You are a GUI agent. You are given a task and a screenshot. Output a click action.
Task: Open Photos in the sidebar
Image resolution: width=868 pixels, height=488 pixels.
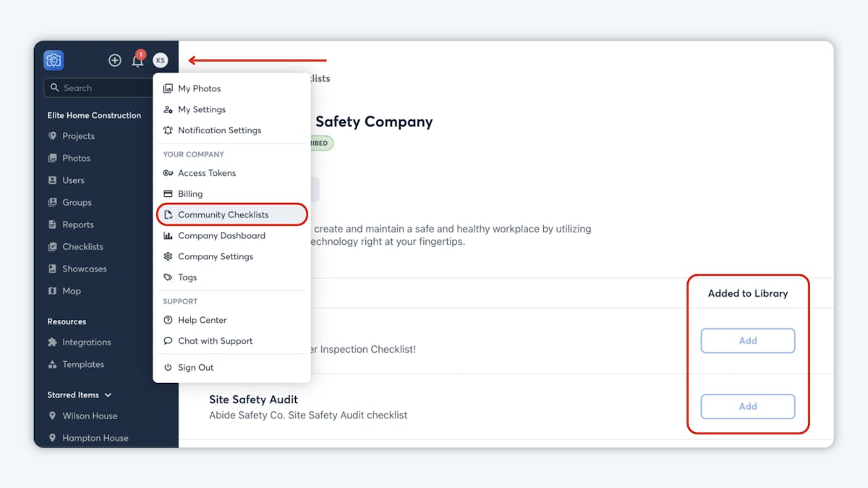tap(76, 158)
